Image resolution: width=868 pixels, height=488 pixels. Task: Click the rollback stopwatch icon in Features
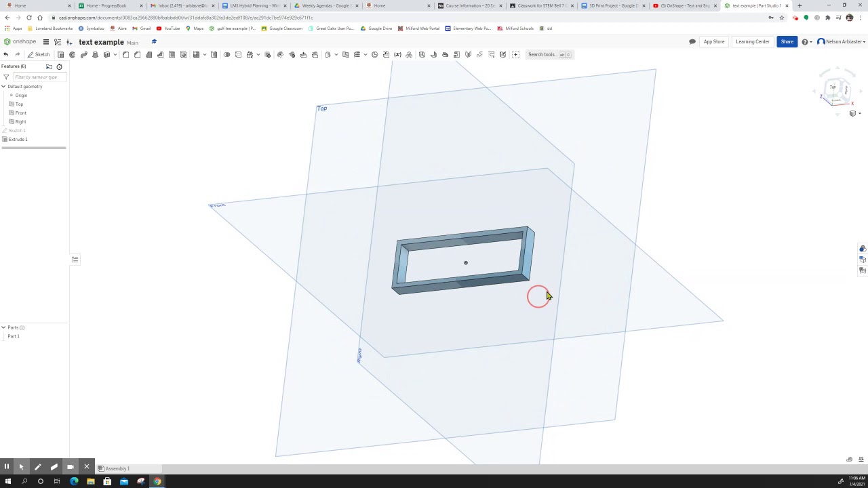[x=59, y=66]
